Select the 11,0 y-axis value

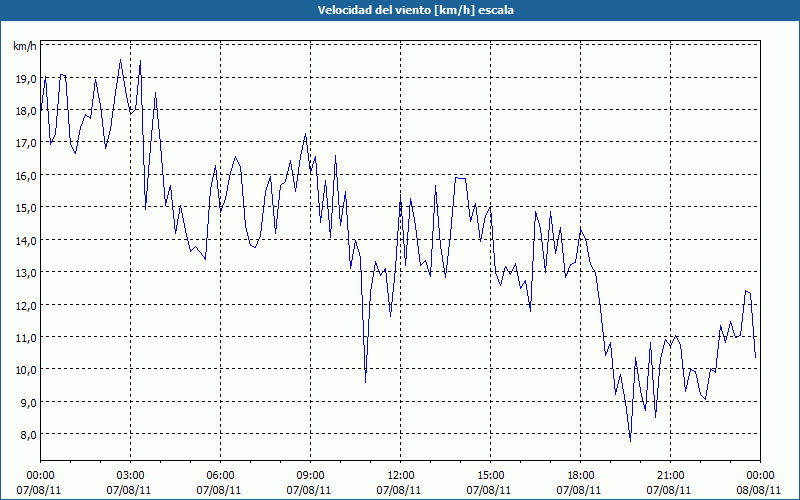[26, 337]
